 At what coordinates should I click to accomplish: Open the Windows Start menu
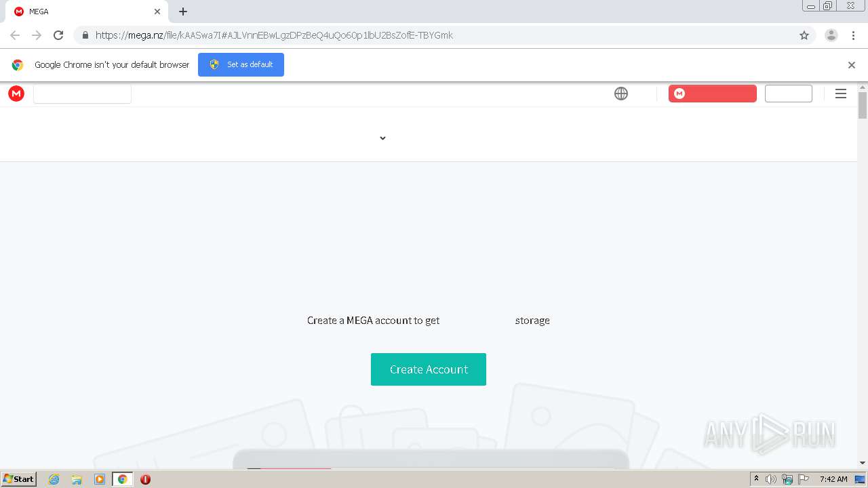click(19, 479)
